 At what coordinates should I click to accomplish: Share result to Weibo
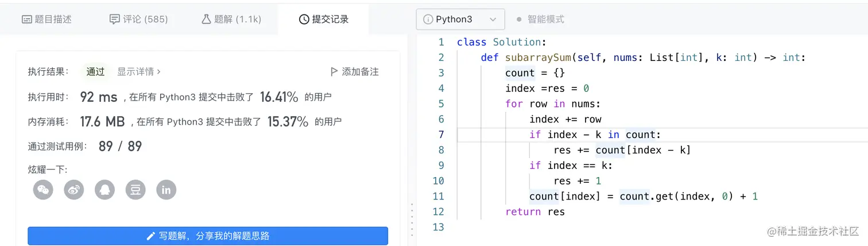(x=74, y=190)
